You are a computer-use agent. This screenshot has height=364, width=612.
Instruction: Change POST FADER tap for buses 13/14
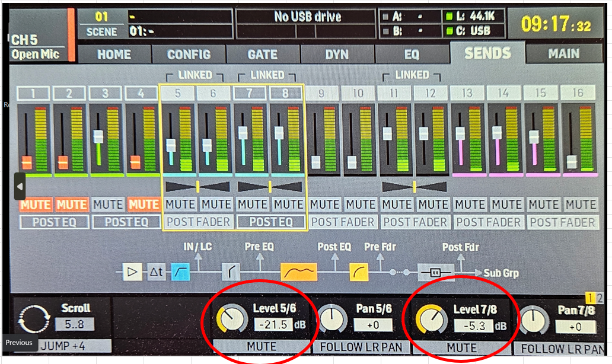point(488,222)
